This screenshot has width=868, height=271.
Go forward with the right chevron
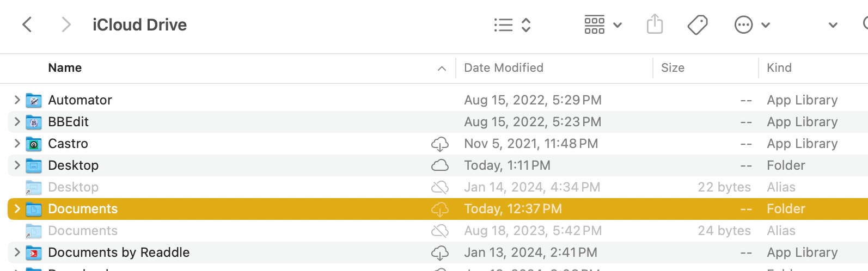click(x=66, y=24)
